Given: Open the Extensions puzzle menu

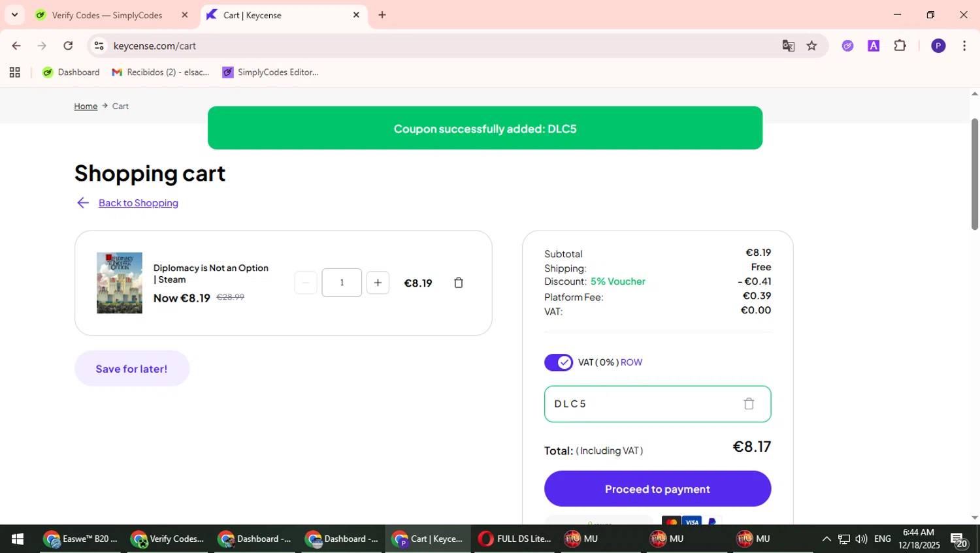Looking at the screenshot, I should [900, 46].
